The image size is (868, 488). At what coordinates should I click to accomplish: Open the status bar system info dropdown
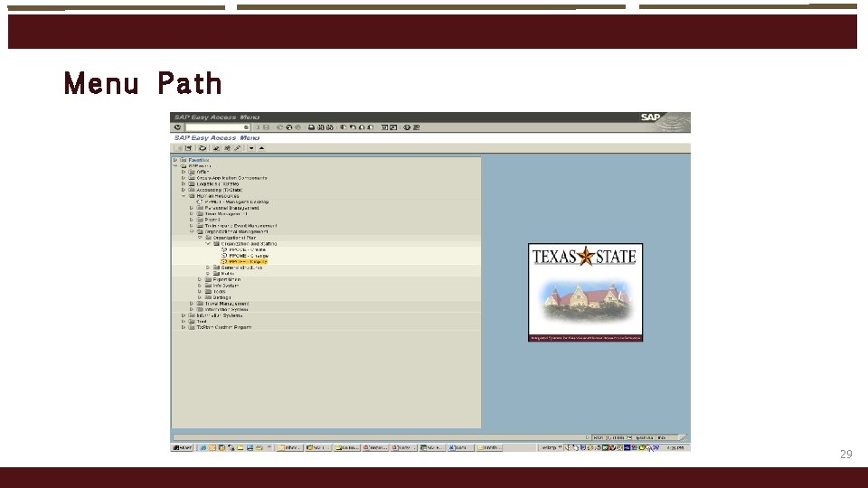pos(629,437)
